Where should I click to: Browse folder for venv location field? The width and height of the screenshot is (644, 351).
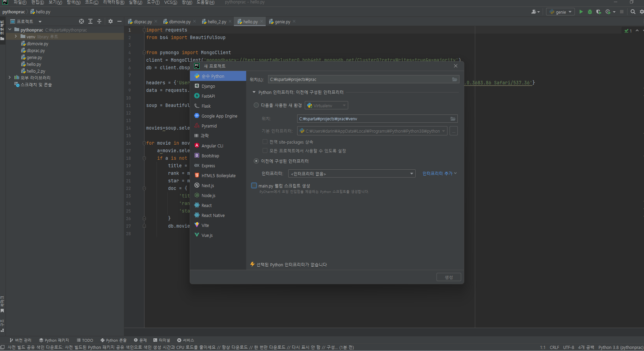tap(453, 119)
